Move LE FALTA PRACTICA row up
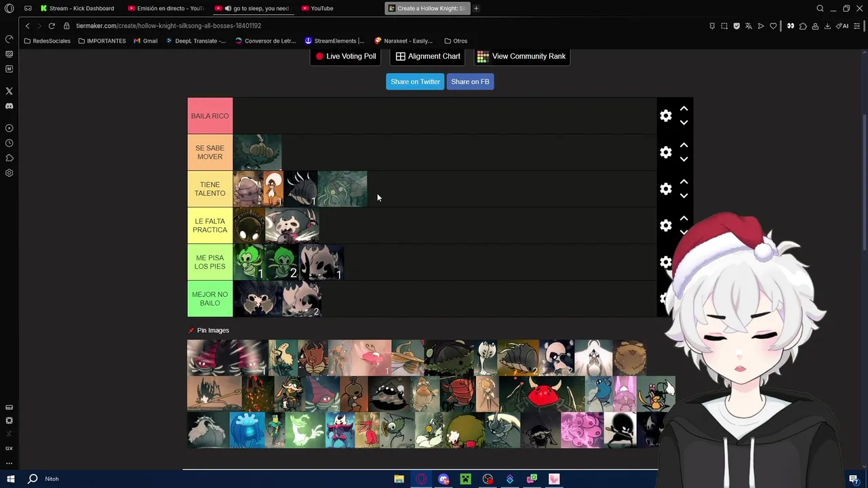 [x=684, y=218]
